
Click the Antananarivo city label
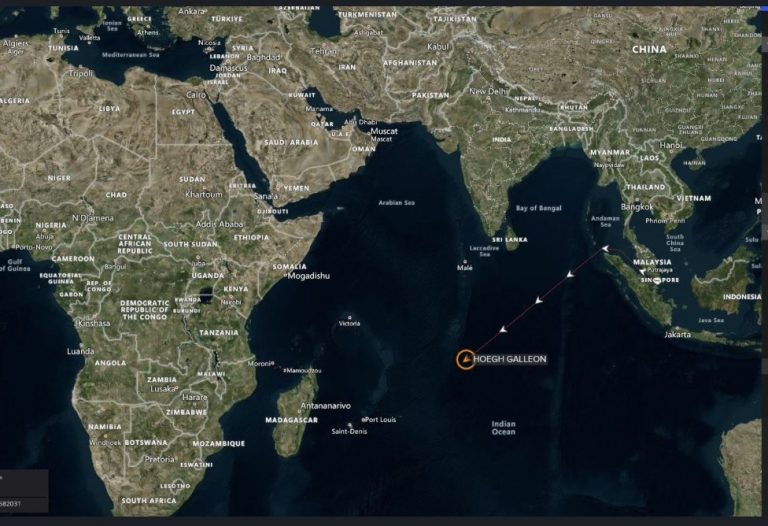pyautogui.click(x=325, y=406)
